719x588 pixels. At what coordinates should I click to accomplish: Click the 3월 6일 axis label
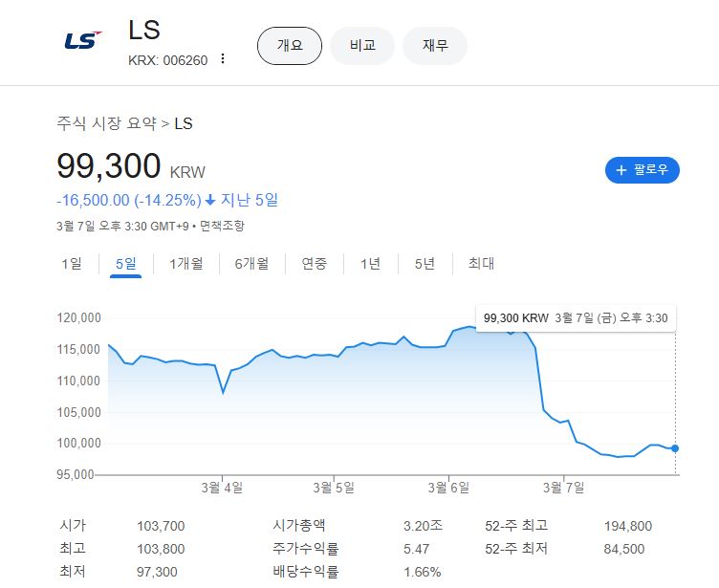point(448,487)
